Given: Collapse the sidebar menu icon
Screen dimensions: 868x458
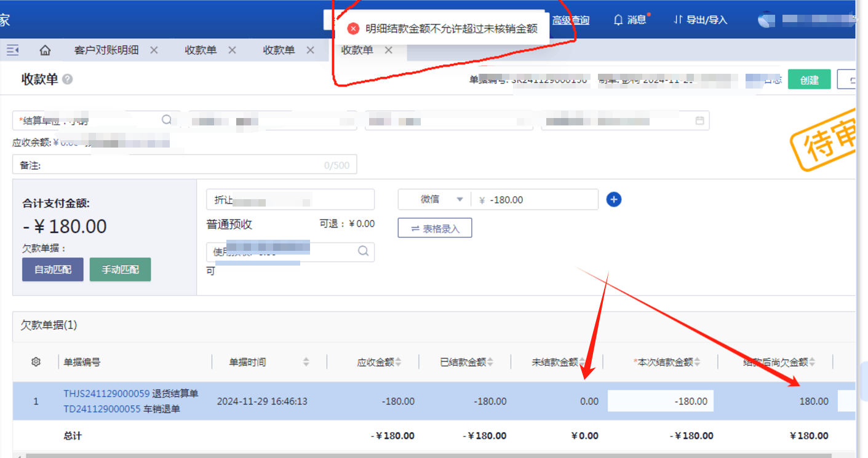Looking at the screenshot, I should [x=12, y=50].
